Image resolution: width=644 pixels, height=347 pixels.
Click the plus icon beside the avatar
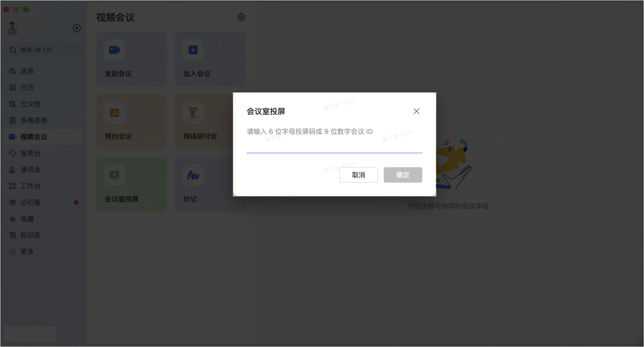click(77, 28)
